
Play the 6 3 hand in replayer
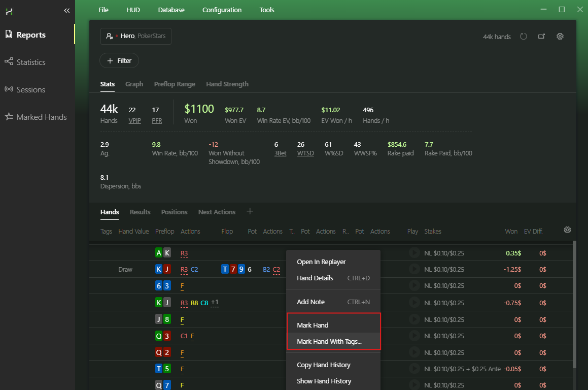414,285
